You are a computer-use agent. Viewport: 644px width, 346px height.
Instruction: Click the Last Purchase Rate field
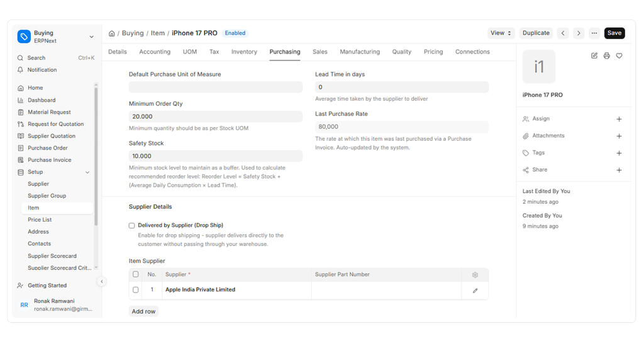(402, 126)
